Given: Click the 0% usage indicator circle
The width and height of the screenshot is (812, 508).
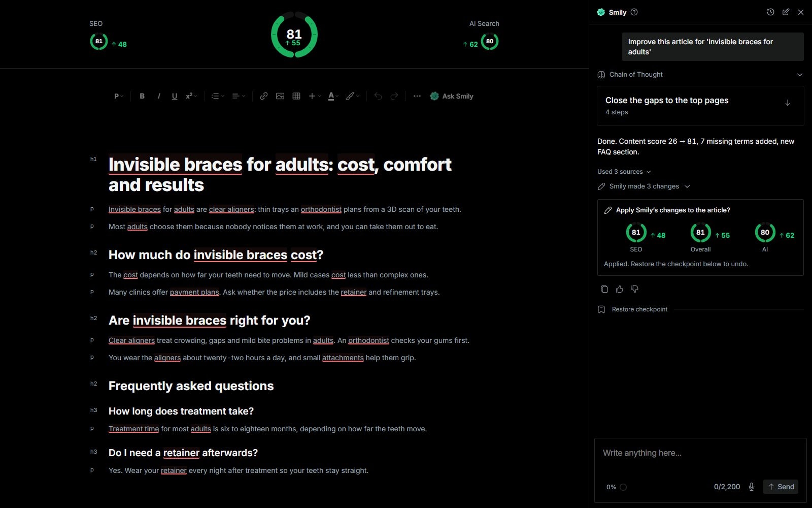Looking at the screenshot, I should coord(623,487).
